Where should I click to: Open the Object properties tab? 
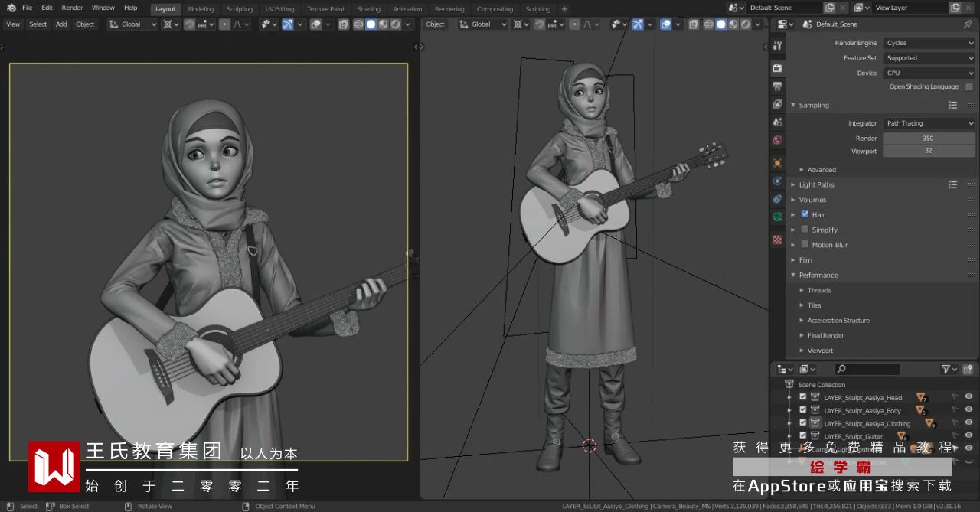click(x=777, y=163)
